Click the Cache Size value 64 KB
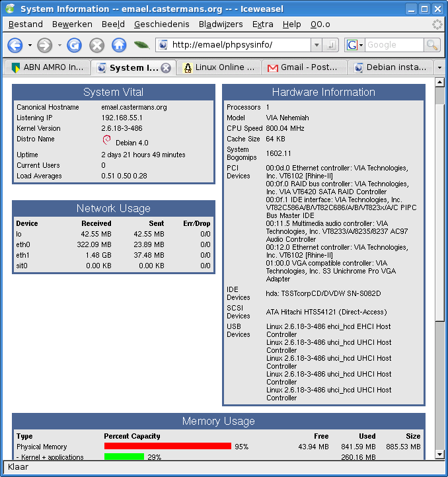The height and width of the screenshot is (477, 448). [x=276, y=139]
